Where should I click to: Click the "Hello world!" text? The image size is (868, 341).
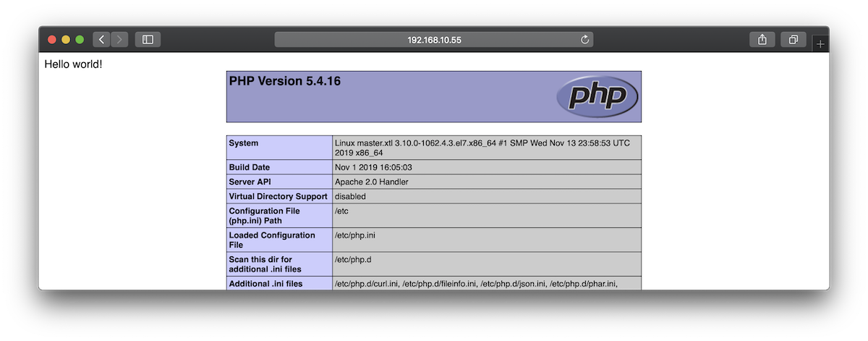74,64
